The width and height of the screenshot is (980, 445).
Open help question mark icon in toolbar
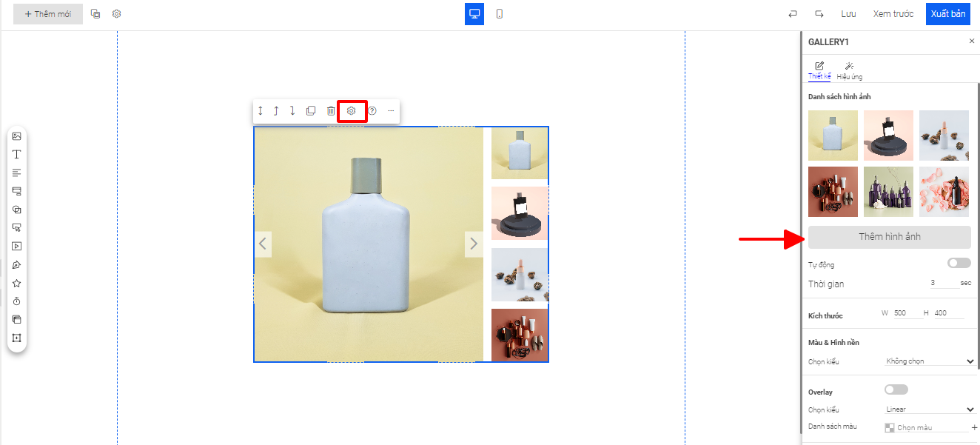tap(372, 111)
